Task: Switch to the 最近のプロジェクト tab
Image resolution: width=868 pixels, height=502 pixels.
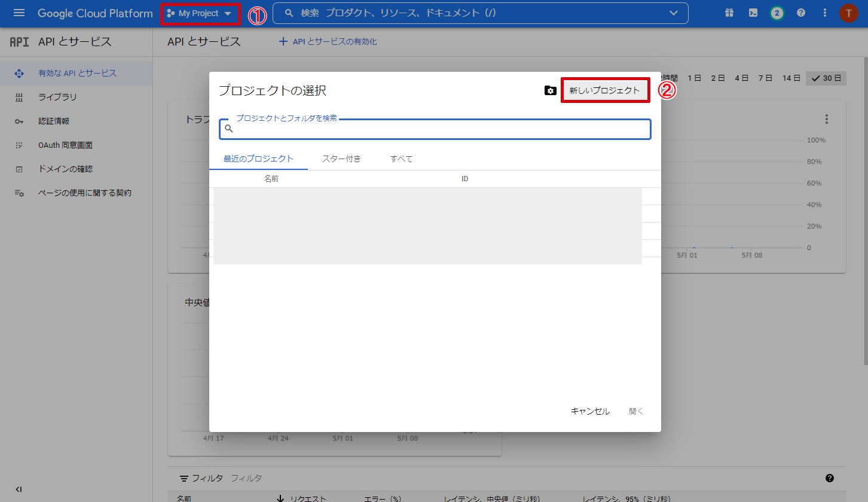Action: point(258,159)
